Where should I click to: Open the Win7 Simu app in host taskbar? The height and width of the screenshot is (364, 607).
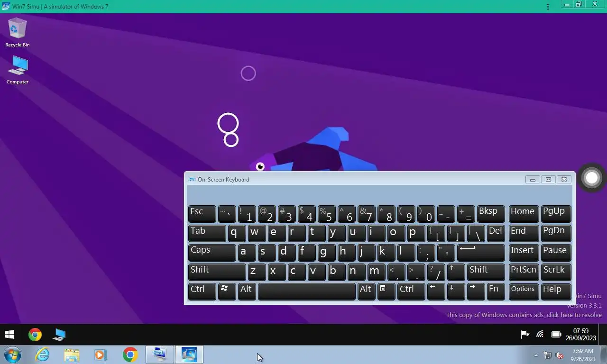pos(59,335)
